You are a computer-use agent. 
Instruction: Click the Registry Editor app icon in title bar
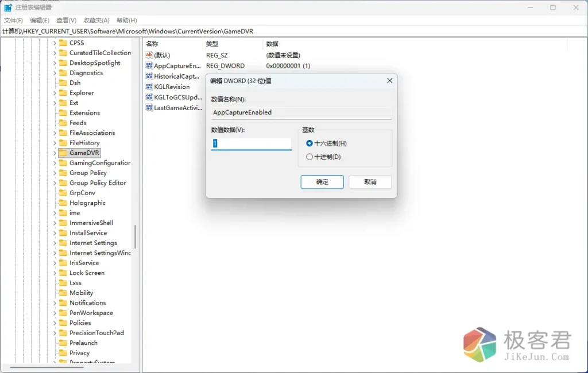pyautogui.click(x=8, y=7)
